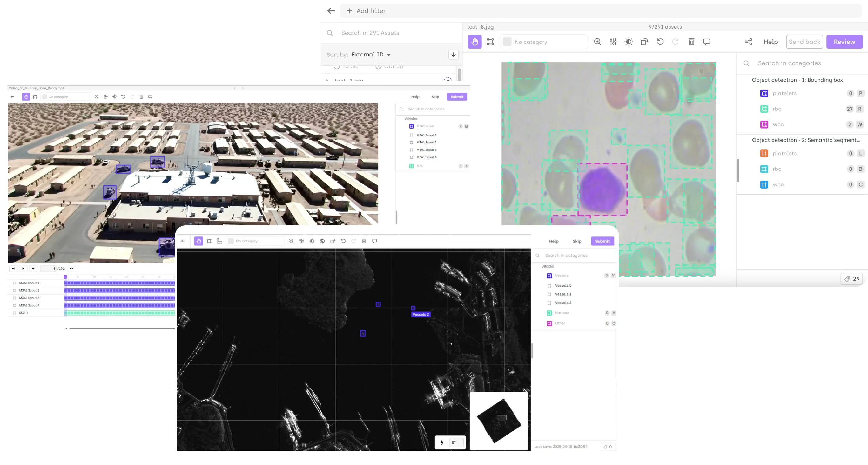
Task: Step to next frame in video player
Action: (x=33, y=269)
